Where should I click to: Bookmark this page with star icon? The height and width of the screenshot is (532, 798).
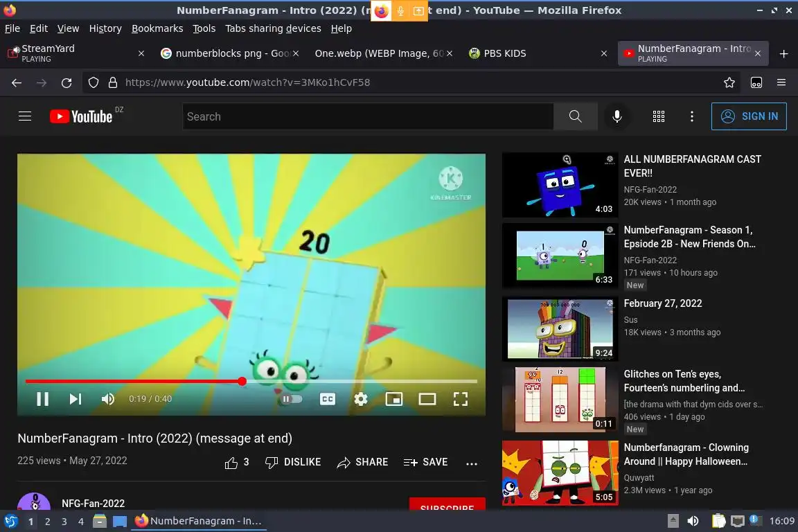[x=729, y=82]
